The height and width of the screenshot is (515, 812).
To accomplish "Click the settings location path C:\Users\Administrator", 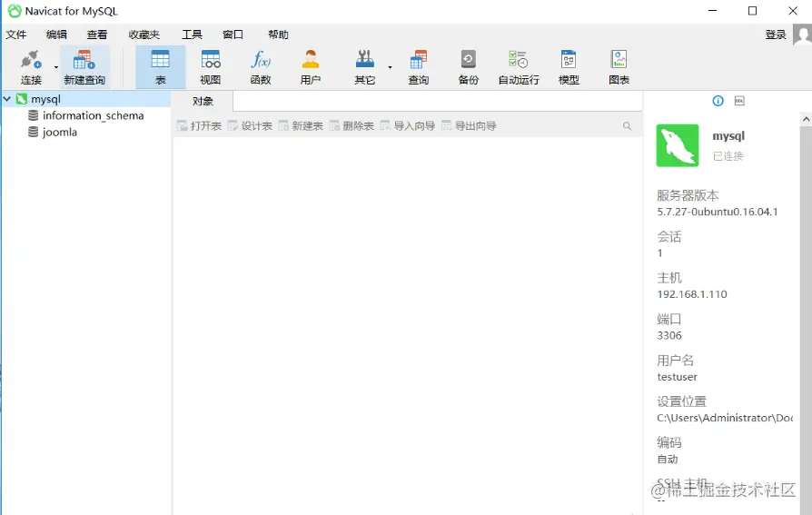I will pyautogui.click(x=725, y=418).
